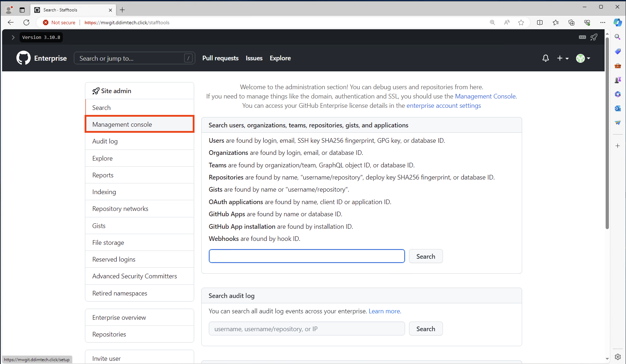Expand the Version 3.10.8 bar chevron
Image resolution: width=626 pixels, height=364 pixels.
click(x=13, y=37)
